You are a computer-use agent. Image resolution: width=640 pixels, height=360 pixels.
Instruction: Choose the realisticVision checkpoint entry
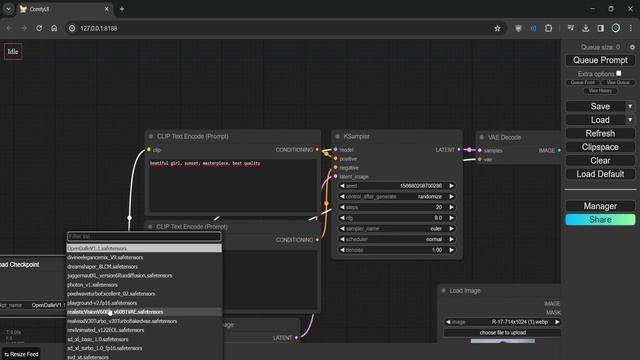(144, 312)
